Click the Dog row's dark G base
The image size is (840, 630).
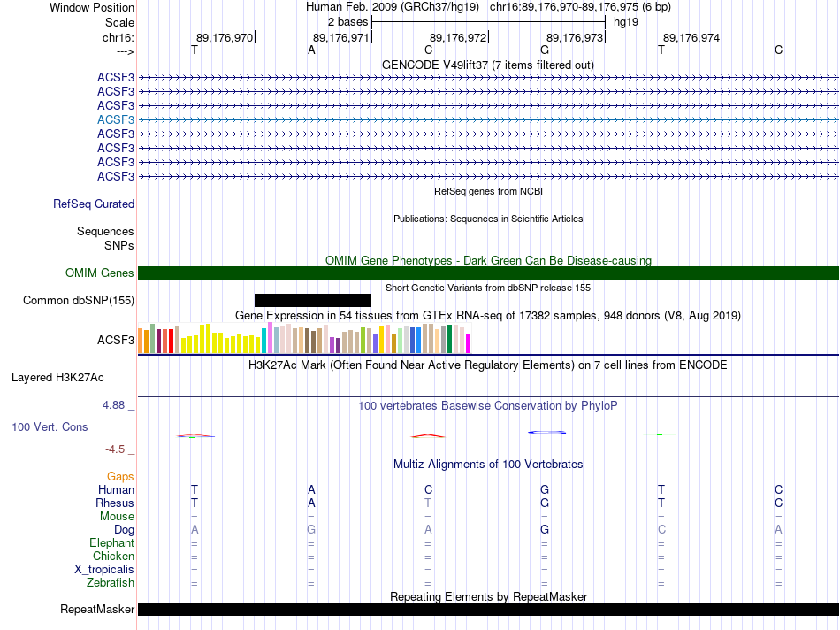[x=545, y=530]
